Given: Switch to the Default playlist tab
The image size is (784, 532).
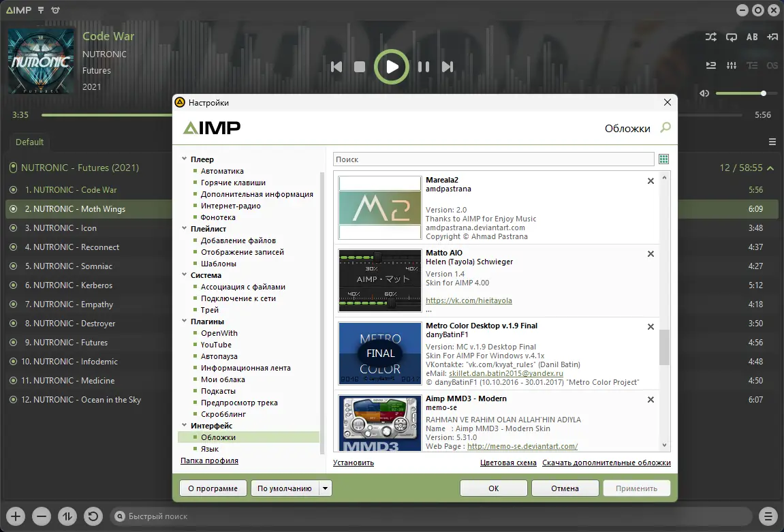Looking at the screenshot, I should [29, 142].
